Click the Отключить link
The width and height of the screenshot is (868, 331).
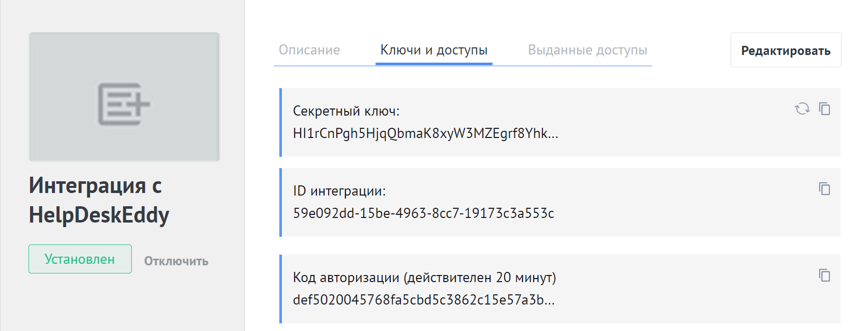[x=176, y=261]
